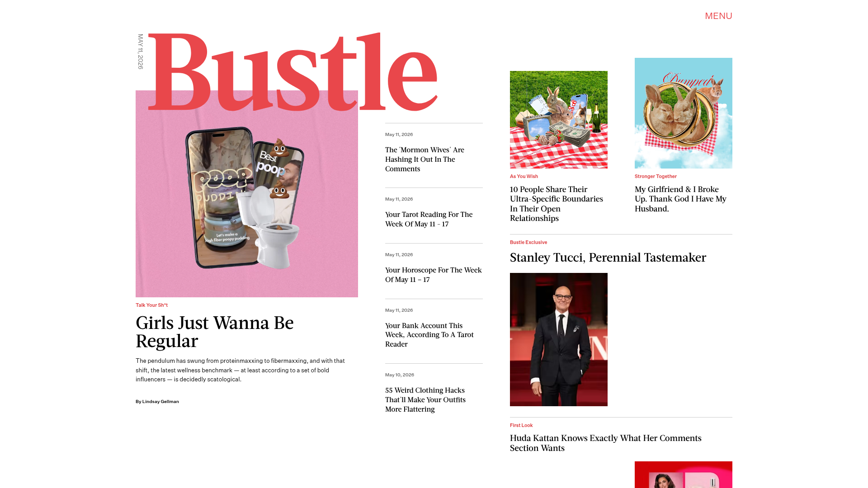Open 'Mormon Wives' Hashing It Out article
Image resolution: width=868 pixels, height=488 pixels.
(x=425, y=159)
